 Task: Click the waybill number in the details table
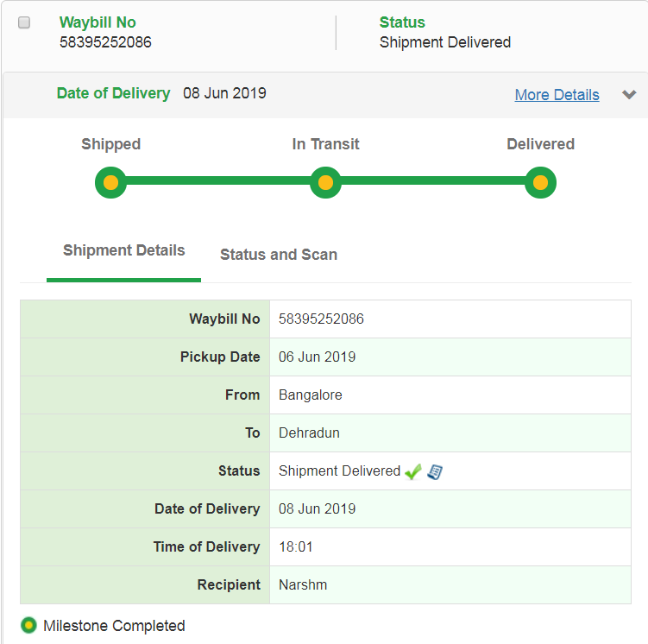point(321,319)
